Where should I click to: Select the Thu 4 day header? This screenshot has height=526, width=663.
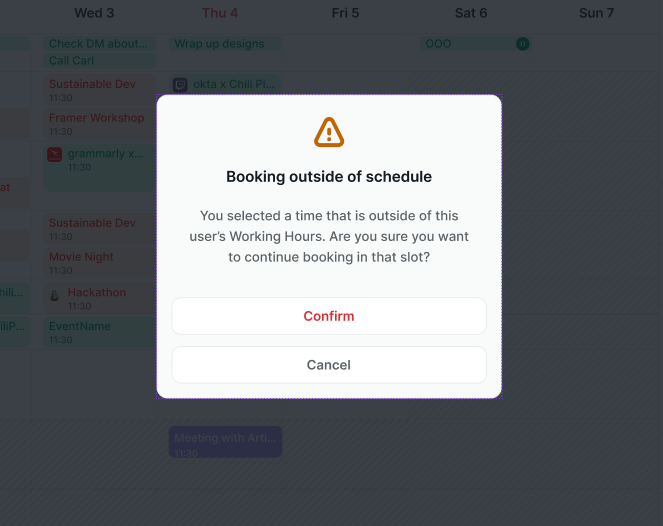pyautogui.click(x=220, y=13)
